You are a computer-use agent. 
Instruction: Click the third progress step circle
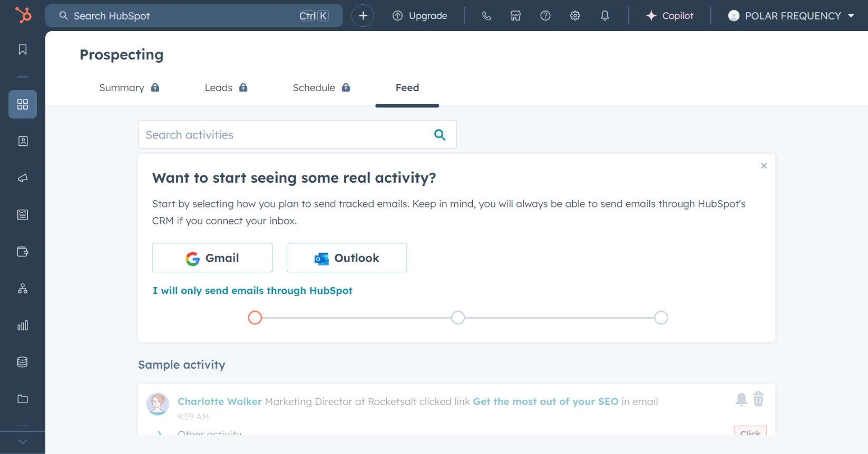click(661, 318)
